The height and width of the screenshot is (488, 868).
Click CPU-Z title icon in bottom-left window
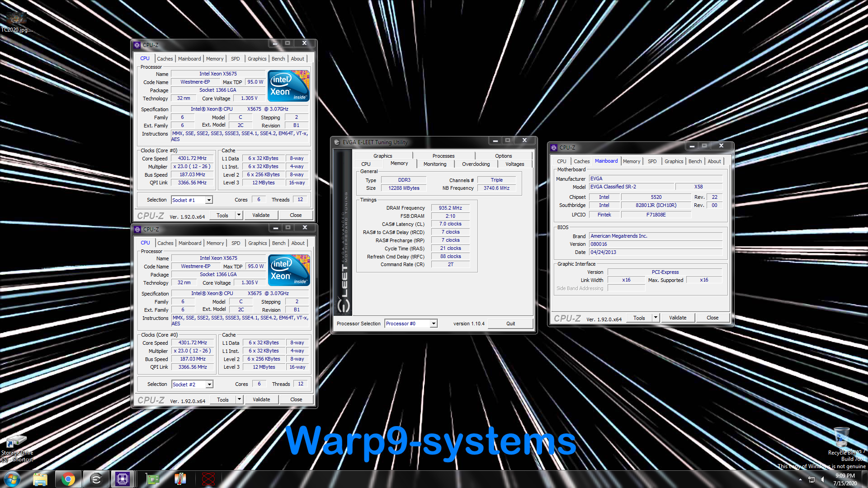[x=137, y=229]
